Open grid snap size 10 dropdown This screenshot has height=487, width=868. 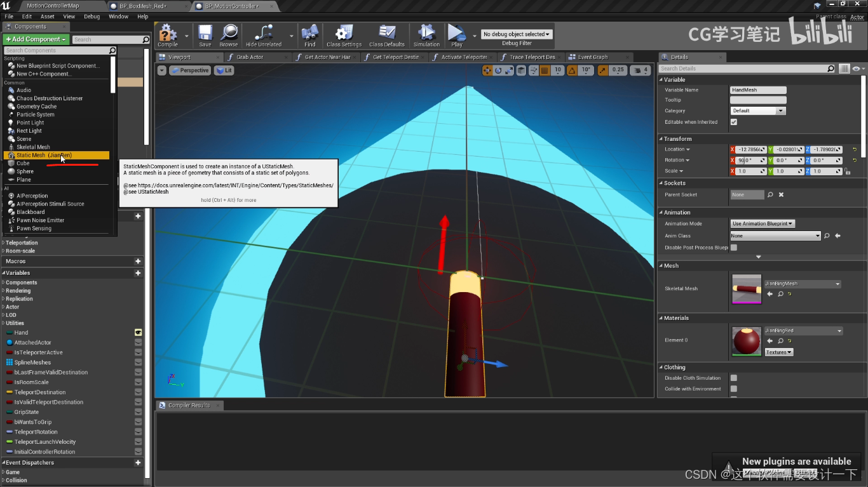click(x=557, y=70)
